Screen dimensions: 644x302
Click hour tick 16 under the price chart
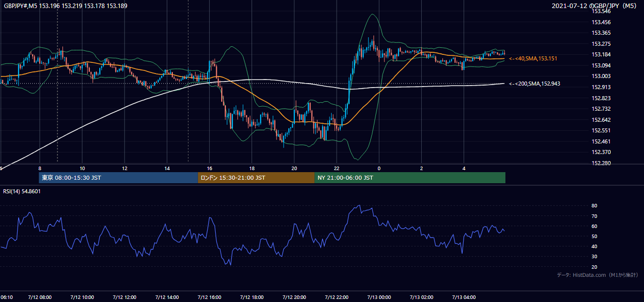[x=209, y=169]
